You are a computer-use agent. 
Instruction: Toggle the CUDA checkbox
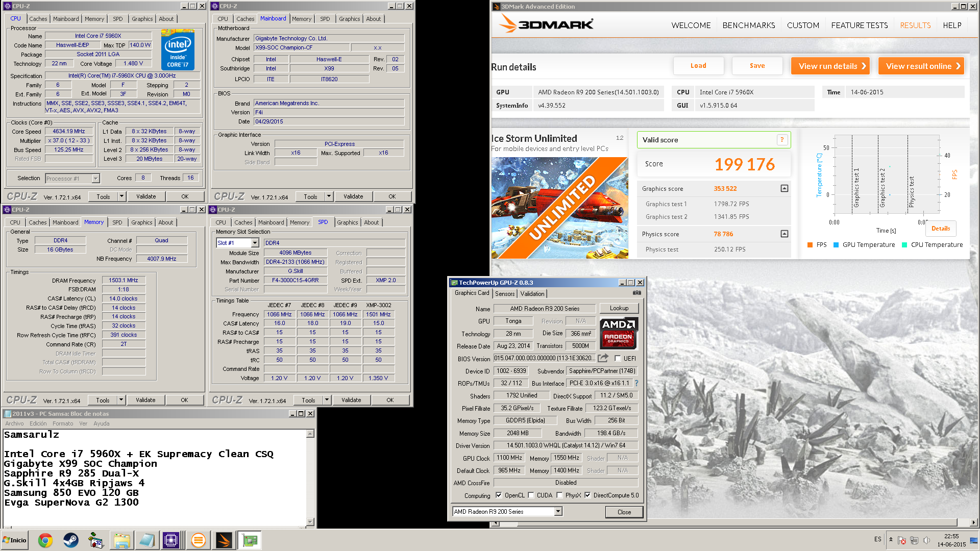pyautogui.click(x=531, y=495)
